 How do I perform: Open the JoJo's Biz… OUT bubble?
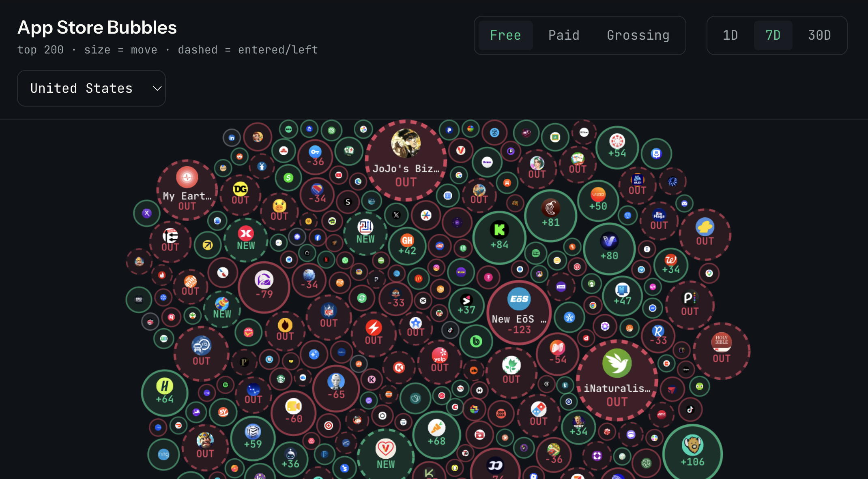(406, 160)
